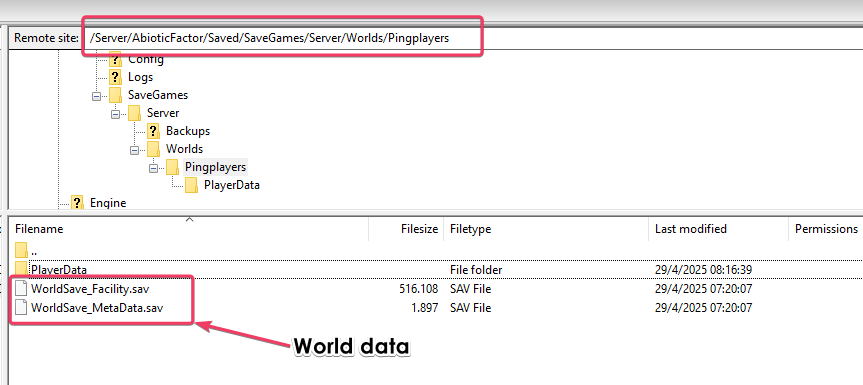Sort by Filesize column header
863x385 pixels.
pos(406,229)
